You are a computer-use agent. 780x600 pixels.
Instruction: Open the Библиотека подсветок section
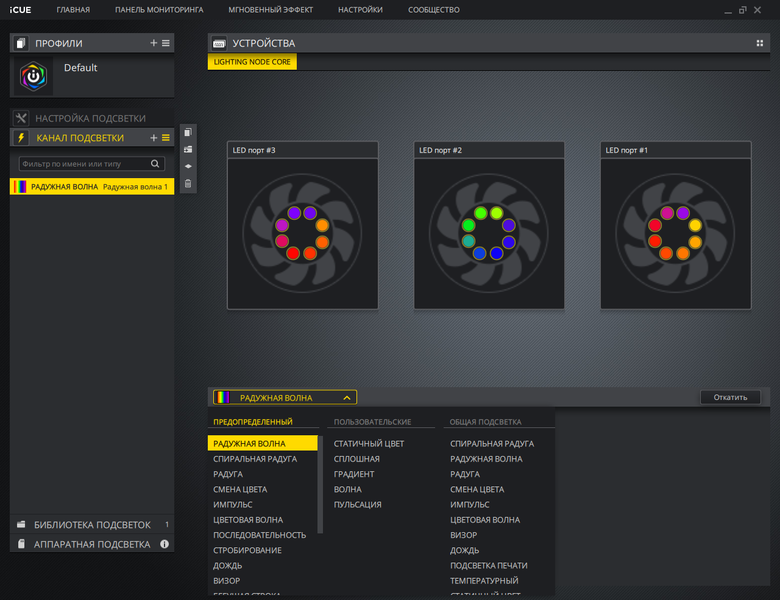tap(92, 524)
